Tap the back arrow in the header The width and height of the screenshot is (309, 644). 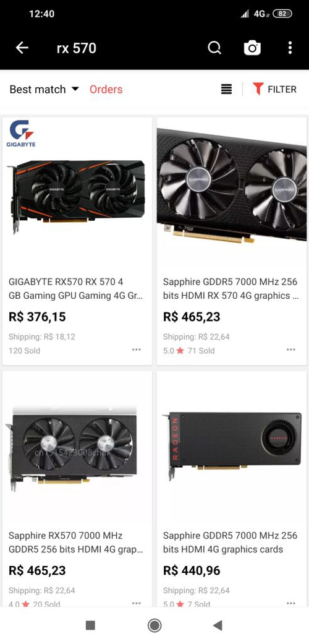click(22, 48)
